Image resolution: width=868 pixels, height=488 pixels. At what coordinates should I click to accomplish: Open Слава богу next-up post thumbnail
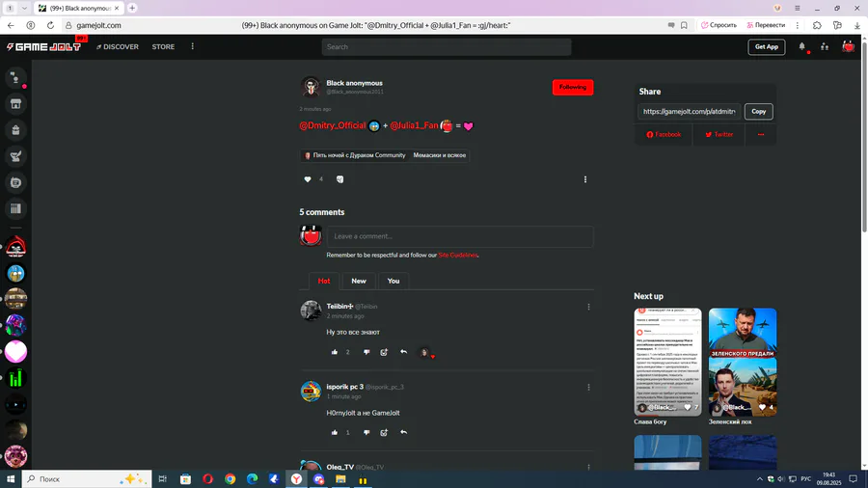click(x=667, y=362)
